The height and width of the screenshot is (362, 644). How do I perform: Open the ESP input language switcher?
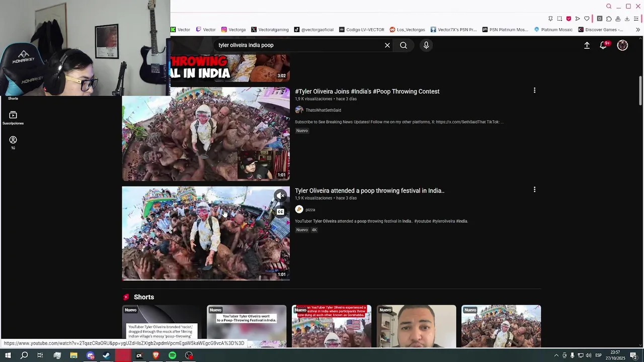(598, 355)
